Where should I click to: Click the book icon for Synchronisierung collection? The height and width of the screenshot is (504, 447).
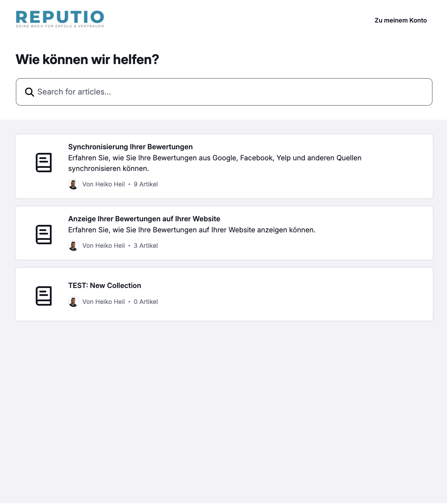(x=44, y=163)
